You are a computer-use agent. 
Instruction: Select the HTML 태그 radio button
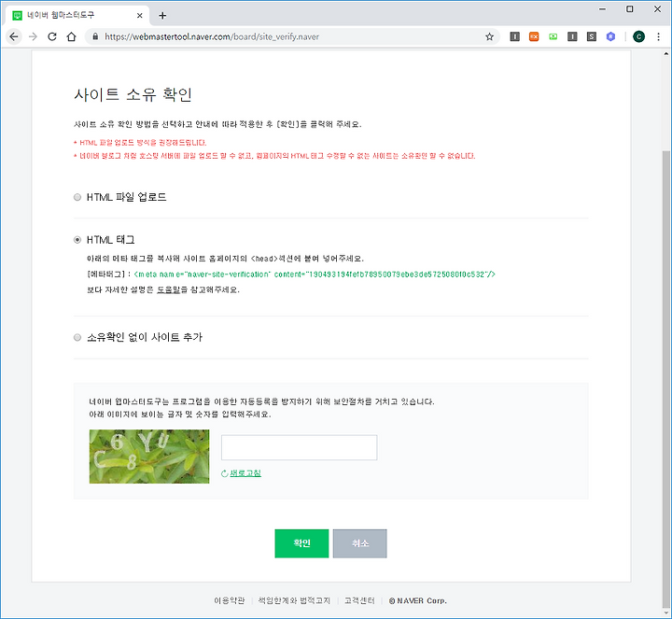77,240
